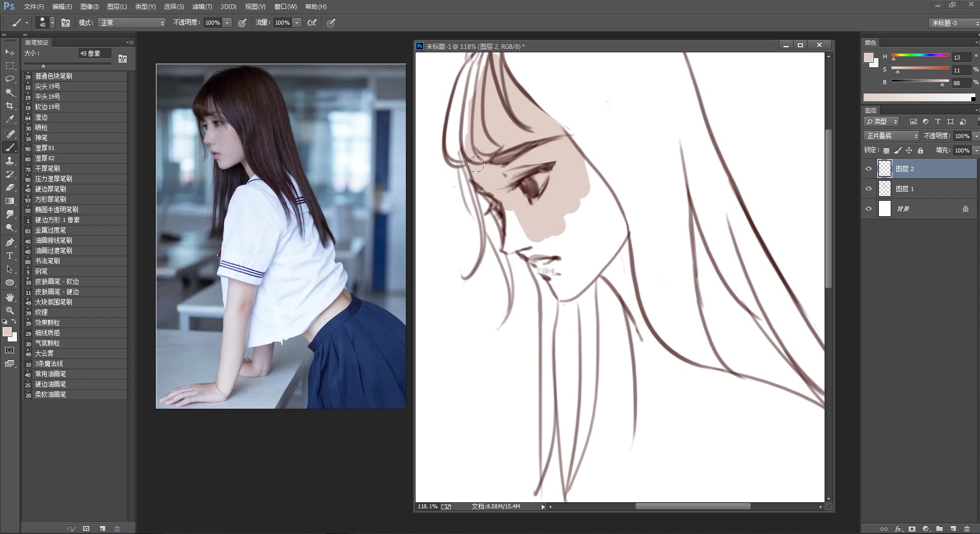The height and width of the screenshot is (534, 980).
Task: Toggle visibility of 背景 layer
Action: tap(869, 208)
